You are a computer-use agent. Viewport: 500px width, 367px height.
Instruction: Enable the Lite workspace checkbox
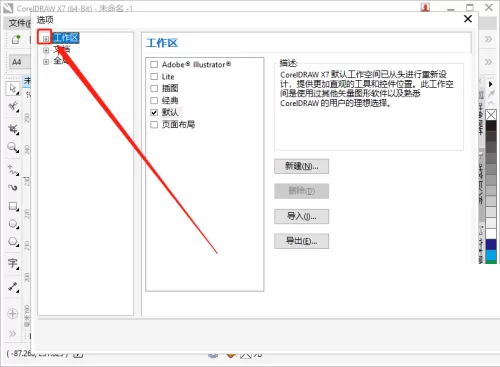(154, 77)
